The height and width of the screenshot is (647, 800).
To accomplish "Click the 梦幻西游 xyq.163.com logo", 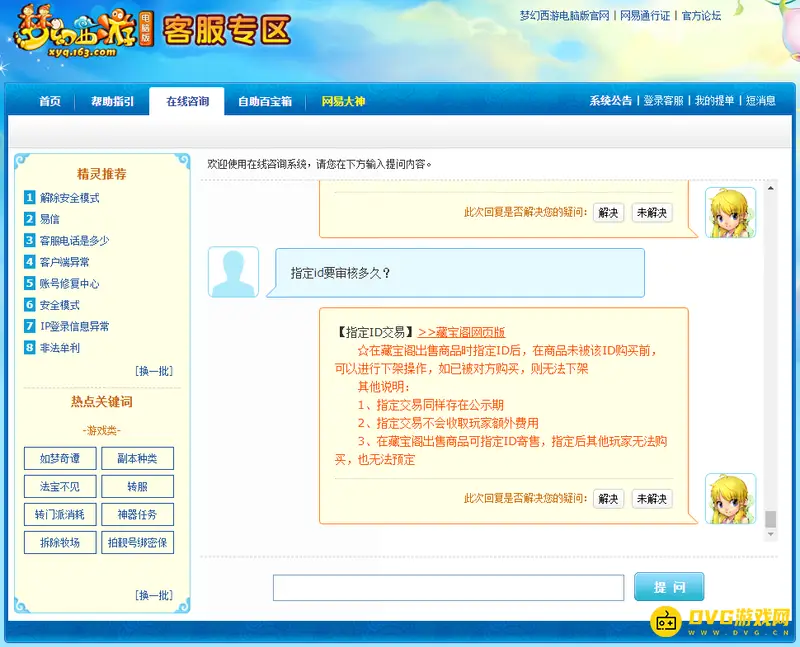I will (x=84, y=32).
